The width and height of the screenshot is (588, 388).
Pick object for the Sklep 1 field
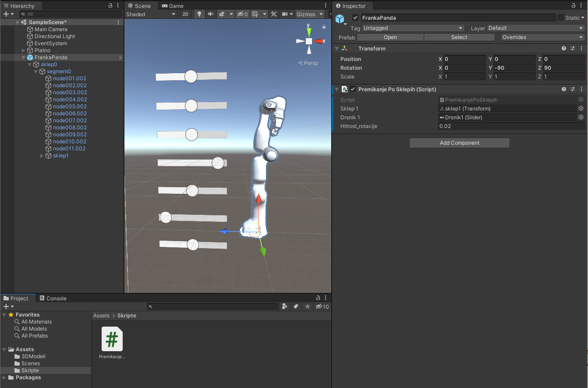581,109
